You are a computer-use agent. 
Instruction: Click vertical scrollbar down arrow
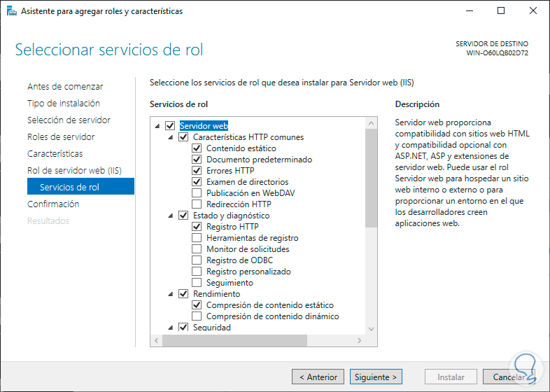point(371,329)
